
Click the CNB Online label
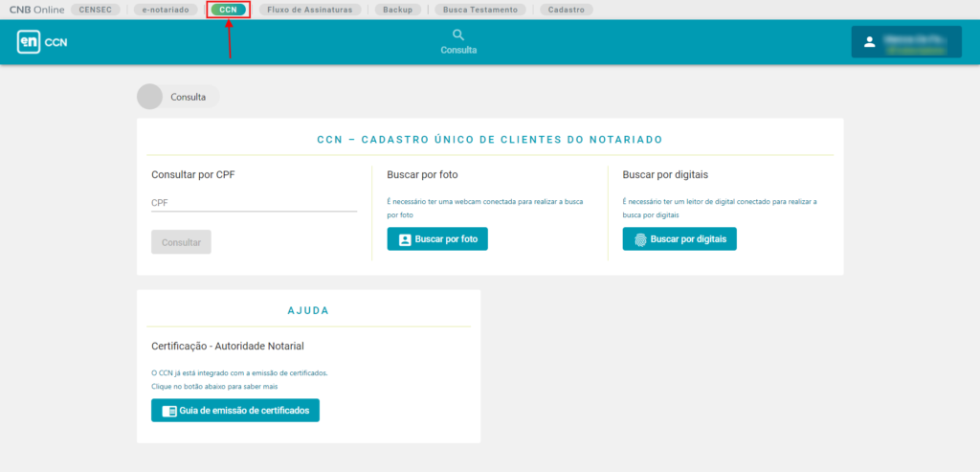36,10
